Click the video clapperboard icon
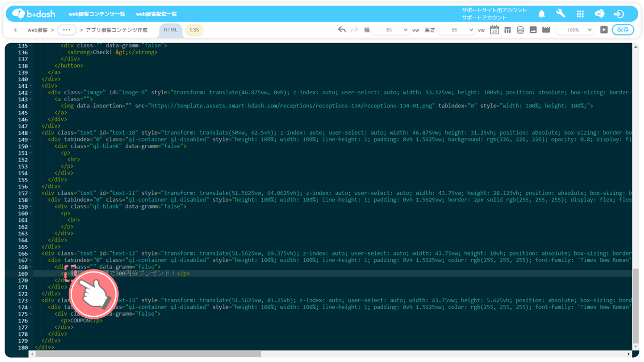The height and width of the screenshot is (362, 644). coord(546,30)
